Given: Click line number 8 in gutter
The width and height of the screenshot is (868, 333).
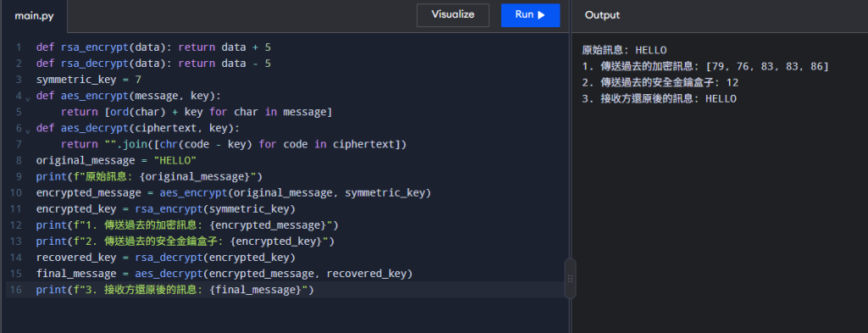Looking at the screenshot, I should (19, 160).
